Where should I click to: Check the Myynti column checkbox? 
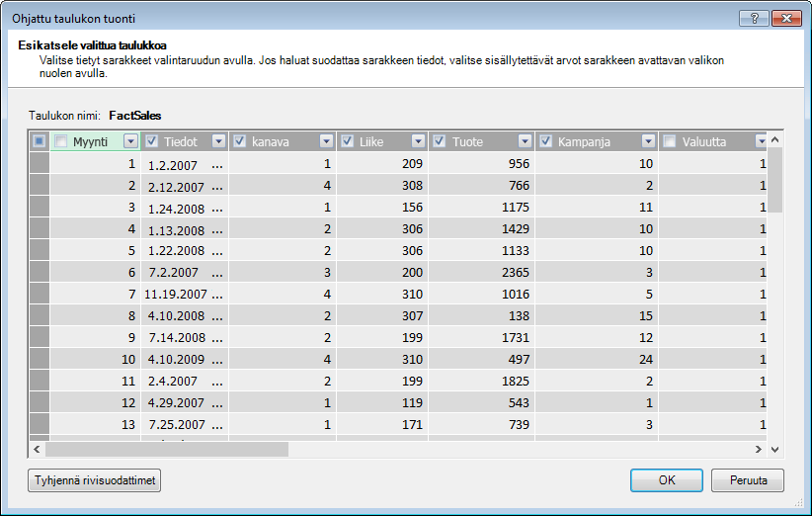pos(61,141)
